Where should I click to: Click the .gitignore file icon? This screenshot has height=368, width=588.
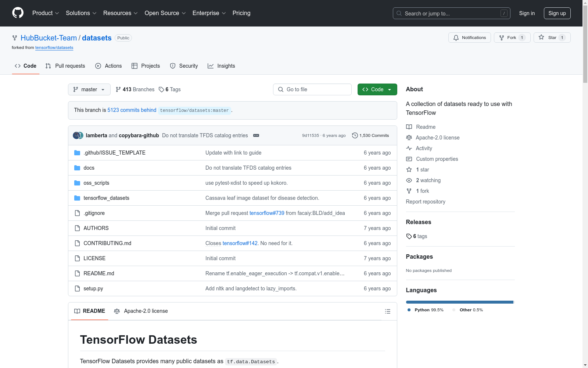point(77,213)
